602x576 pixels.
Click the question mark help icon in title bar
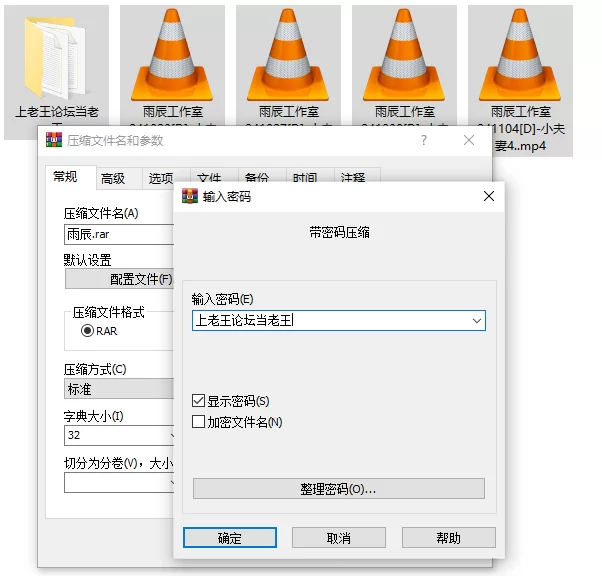click(424, 140)
